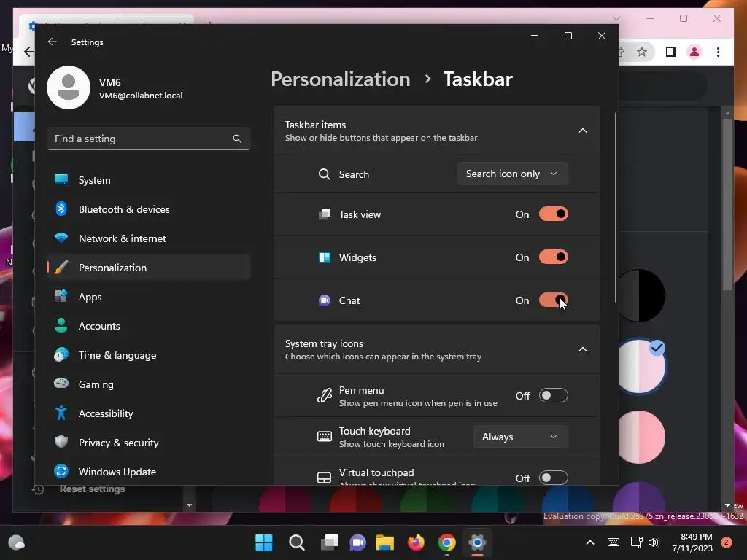This screenshot has width=747, height=560.
Task: Open Apps settings category
Action: coord(149,297)
